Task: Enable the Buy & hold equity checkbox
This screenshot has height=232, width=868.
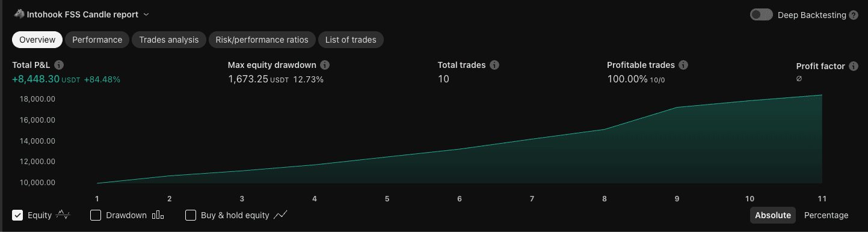Action: 191,215
